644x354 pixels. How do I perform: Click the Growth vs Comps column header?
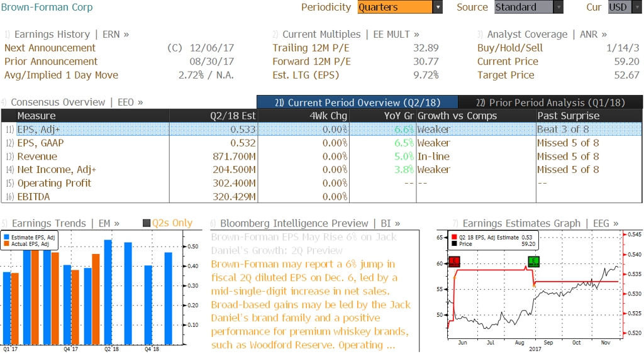click(476, 116)
